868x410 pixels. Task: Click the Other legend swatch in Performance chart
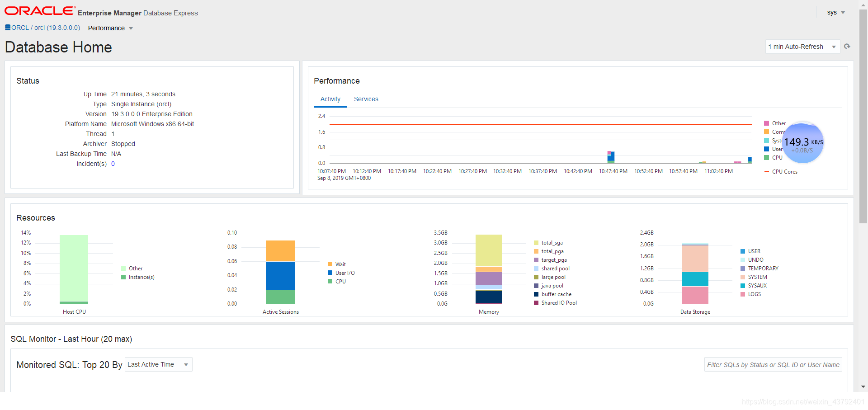(767, 123)
